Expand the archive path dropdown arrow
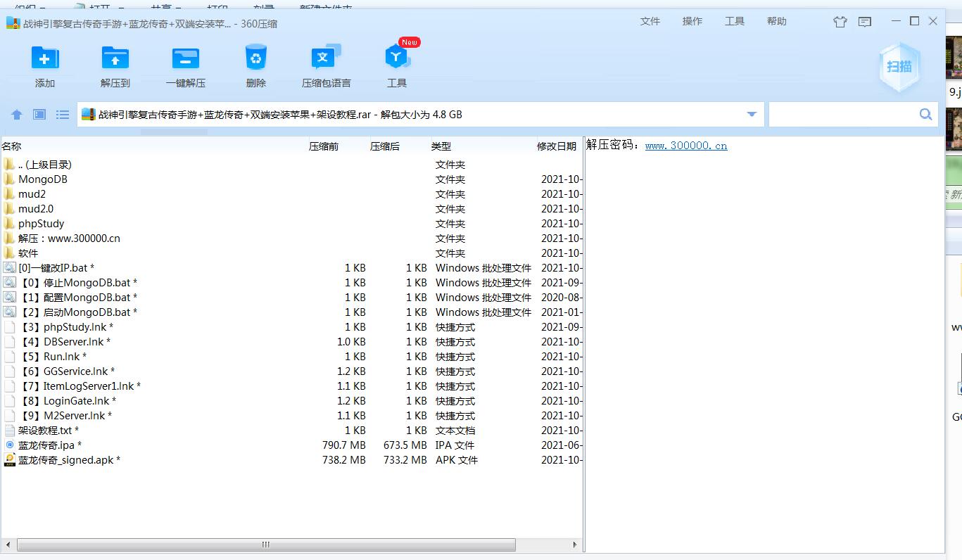The image size is (962, 560). [752, 115]
